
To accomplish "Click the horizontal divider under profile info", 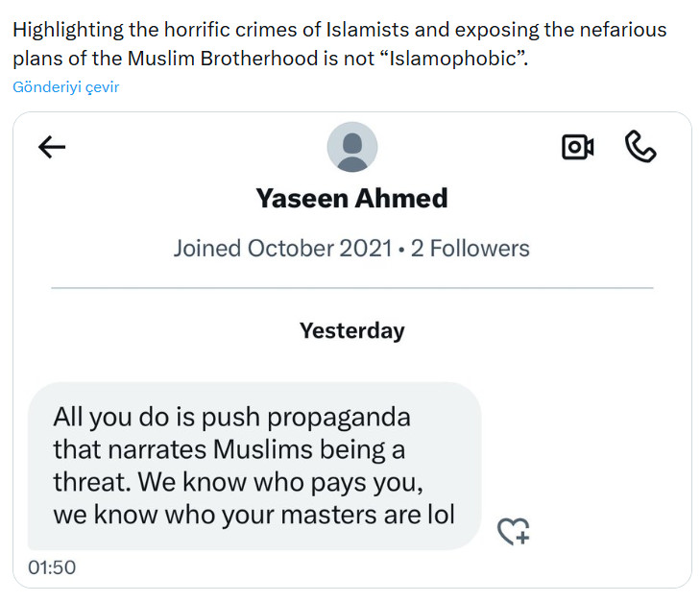I will point(351,288).
